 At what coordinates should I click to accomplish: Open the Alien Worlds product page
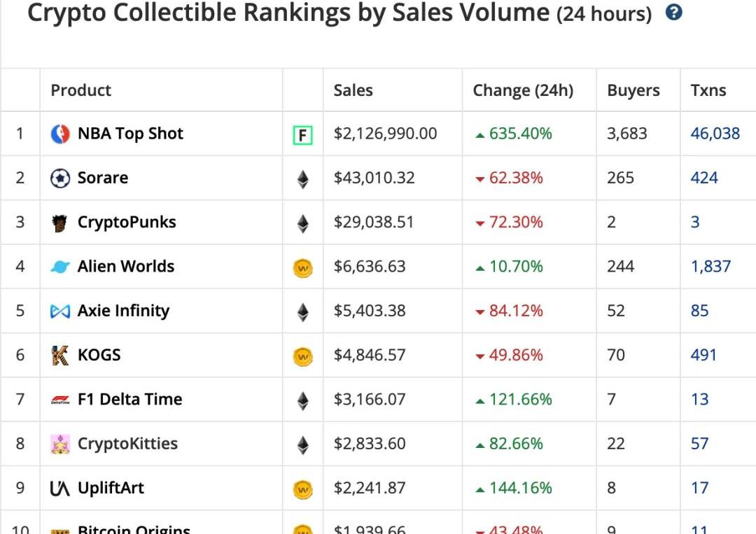tap(126, 267)
